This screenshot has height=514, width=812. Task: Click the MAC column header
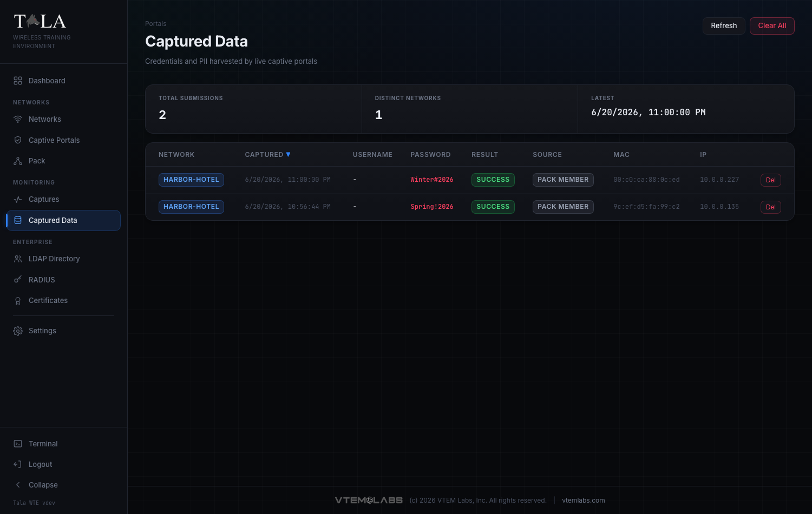tap(621, 155)
